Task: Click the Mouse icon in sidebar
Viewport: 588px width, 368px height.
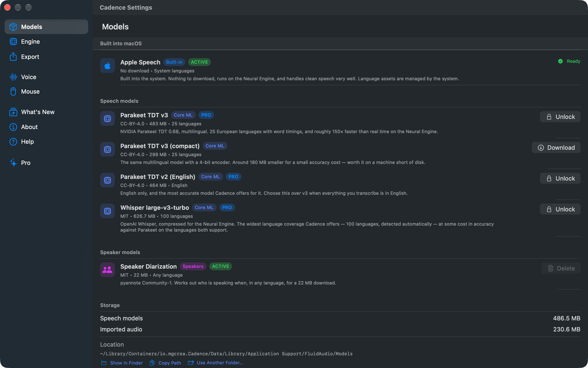Action: 13,92
